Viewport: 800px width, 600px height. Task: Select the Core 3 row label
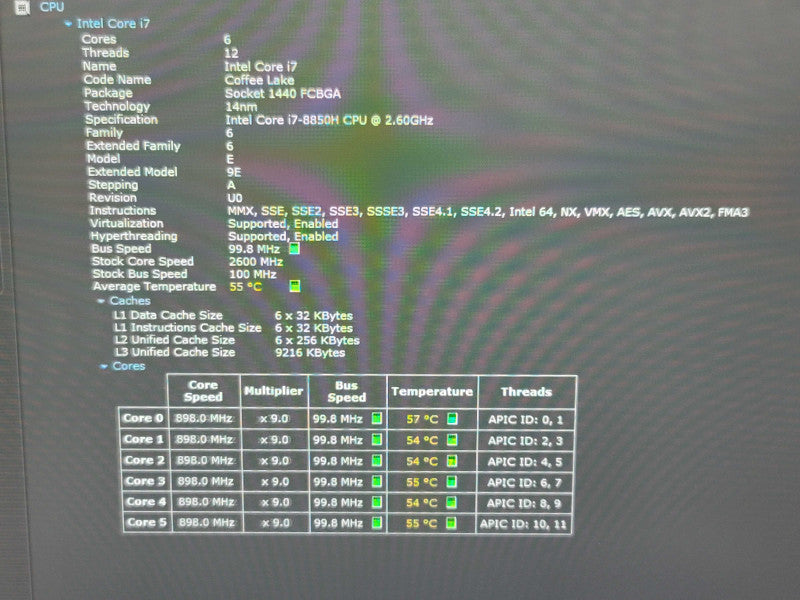(145, 481)
